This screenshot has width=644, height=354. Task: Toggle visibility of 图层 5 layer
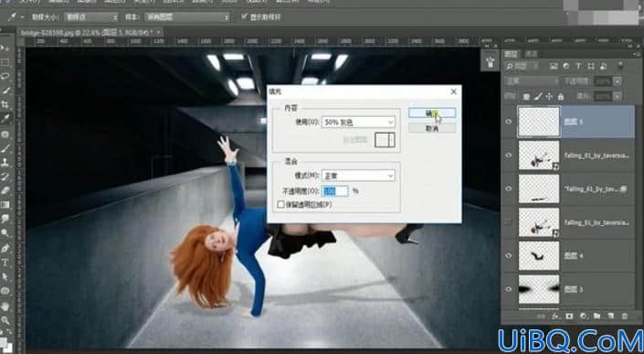point(509,122)
